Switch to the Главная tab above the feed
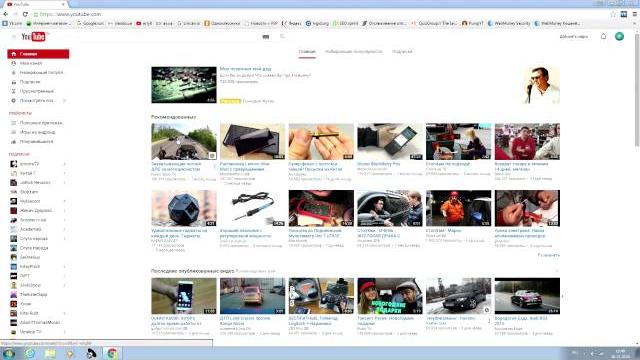This screenshot has width=640, height=360. (307, 52)
